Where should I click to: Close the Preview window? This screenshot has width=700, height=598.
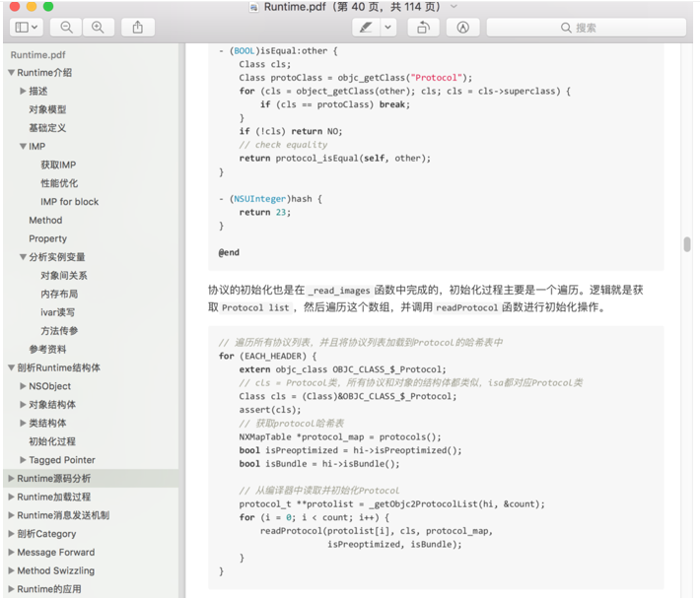15,7
